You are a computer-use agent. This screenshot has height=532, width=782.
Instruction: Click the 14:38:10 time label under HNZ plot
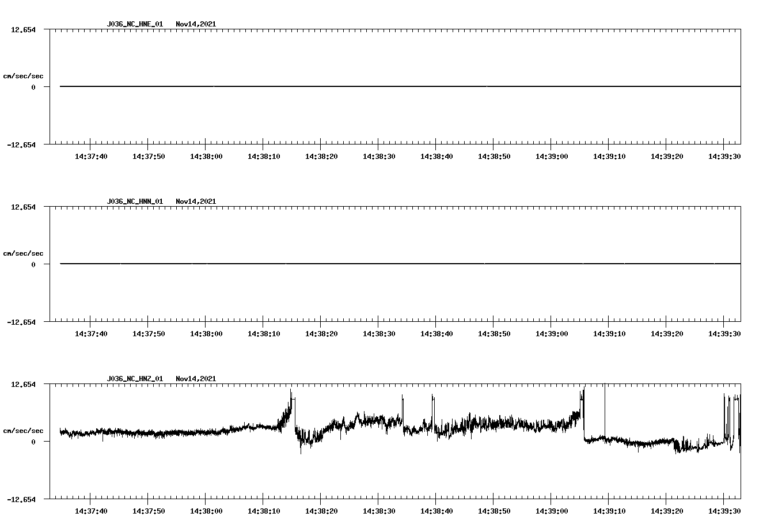click(264, 511)
